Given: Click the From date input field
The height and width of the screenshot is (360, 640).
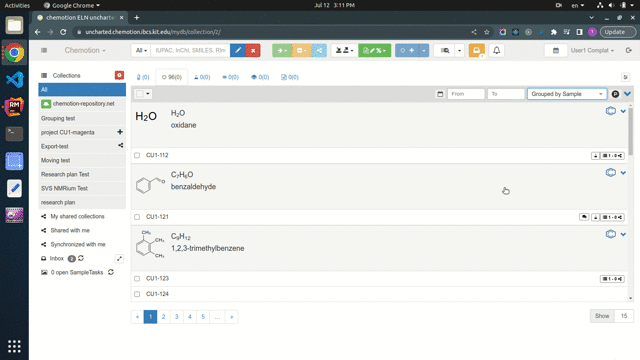Looking at the screenshot, I should click(x=466, y=94).
